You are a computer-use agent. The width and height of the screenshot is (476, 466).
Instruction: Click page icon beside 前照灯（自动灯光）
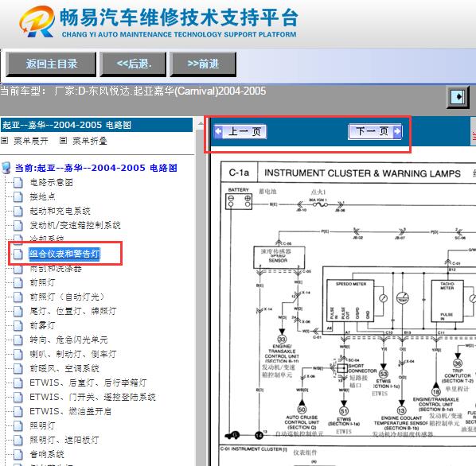point(18,297)
